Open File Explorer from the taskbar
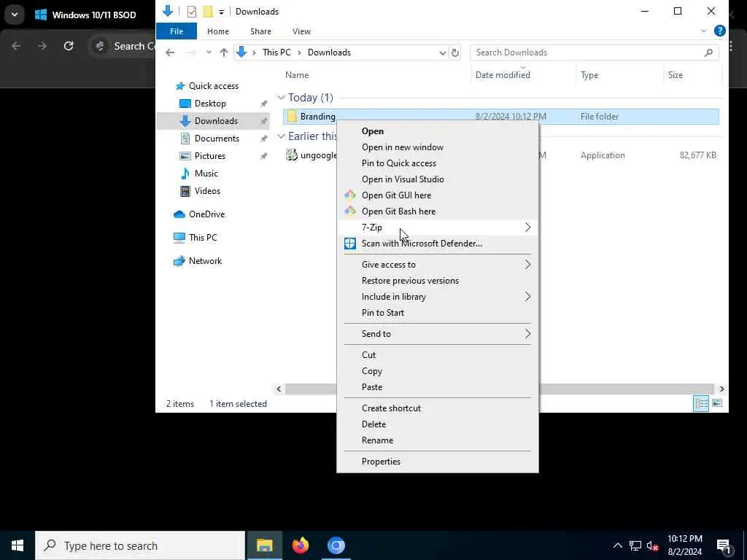Viewport: 747px width, 560px height. coord(264,545)
